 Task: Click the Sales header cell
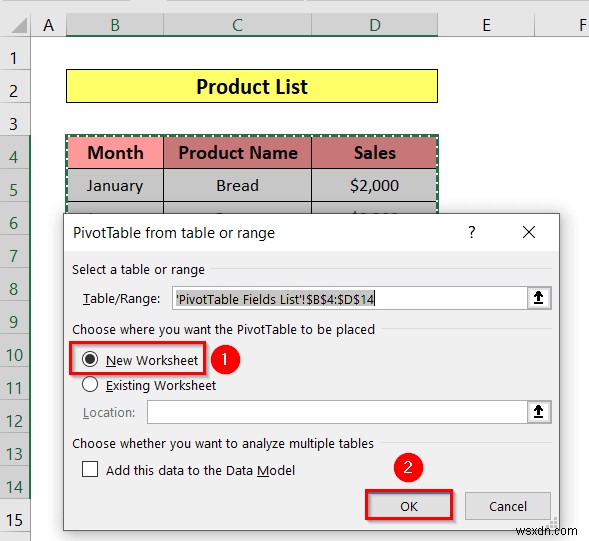pyautogui.click(x=375, y=153)
